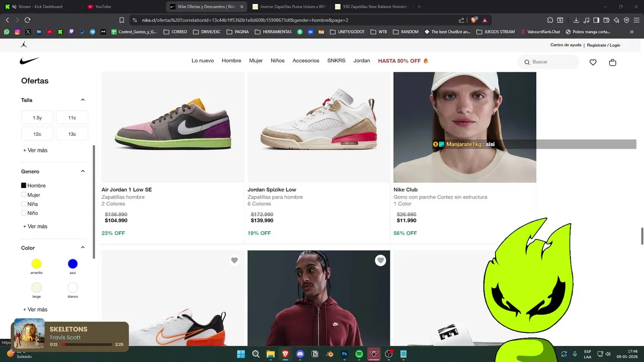Uncheck the Hombre gender filter checkbox
Image resolution: width=644 pixels, height=362 pixels.
coord(24,186)
